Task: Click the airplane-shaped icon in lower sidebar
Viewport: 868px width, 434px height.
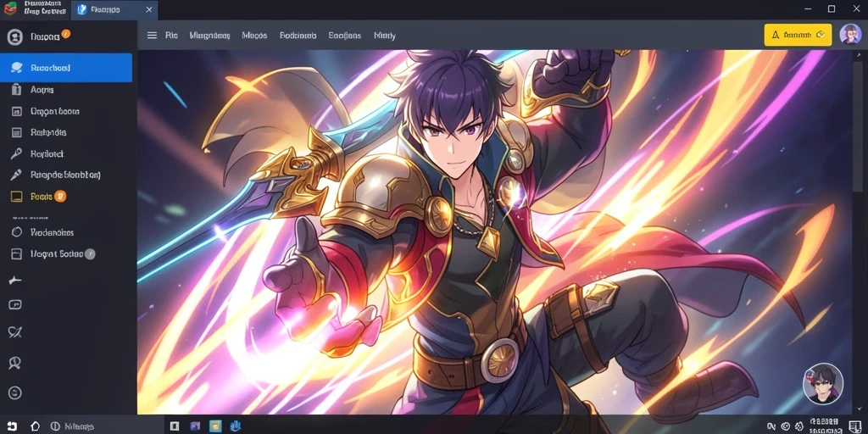Action: (15, 281)
